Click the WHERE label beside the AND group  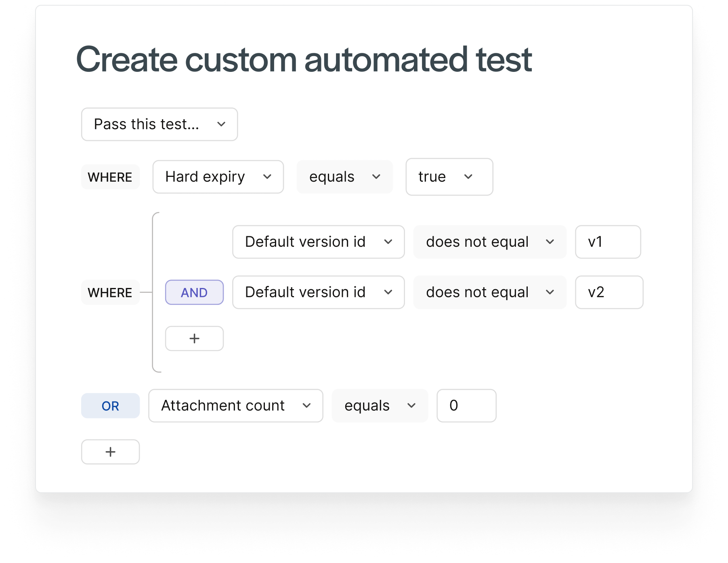click(x=110, y=292)
